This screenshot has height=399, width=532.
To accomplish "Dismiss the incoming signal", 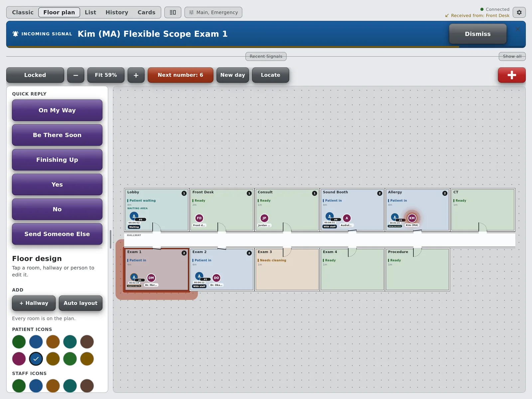I will click(x=477, y=34).
